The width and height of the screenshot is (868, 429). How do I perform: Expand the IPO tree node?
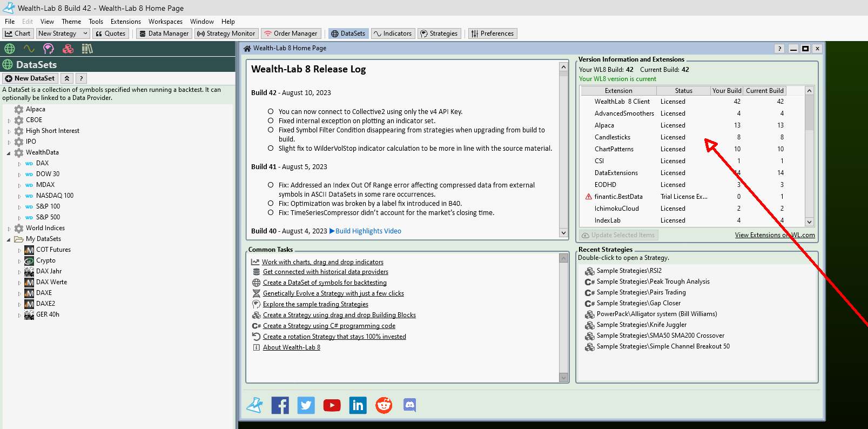click(9, 142)
